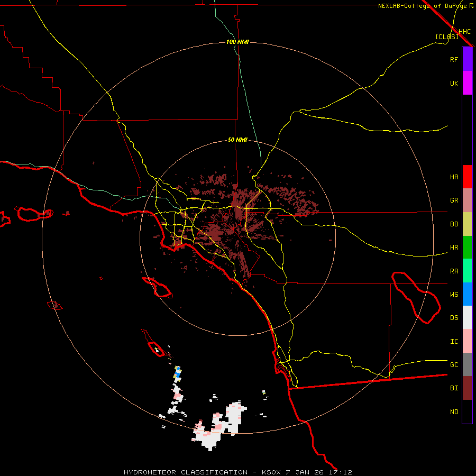Click the GR legend label

click(x=454, y=200)
